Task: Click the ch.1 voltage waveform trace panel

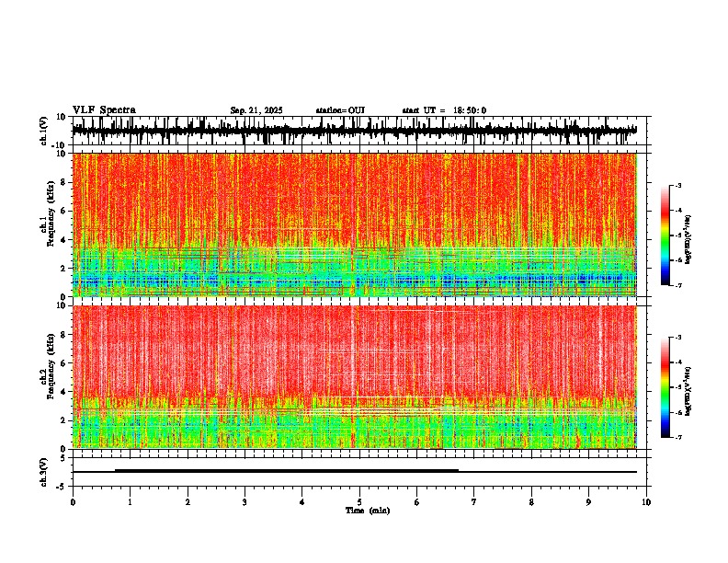Action: point(361,131)
